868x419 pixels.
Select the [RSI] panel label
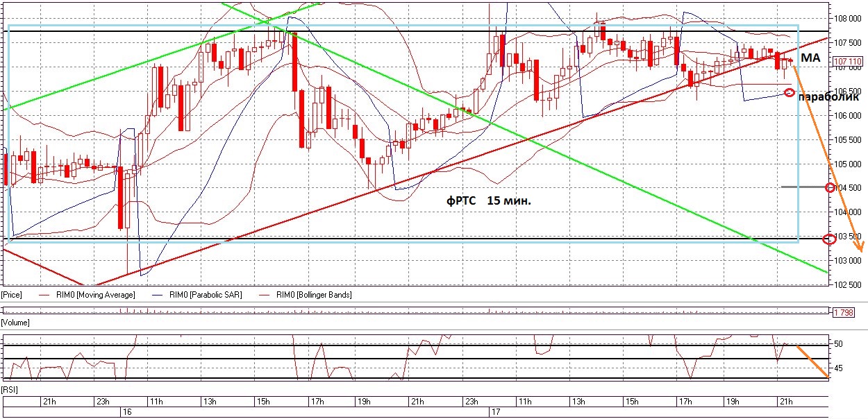click(10, 390)
